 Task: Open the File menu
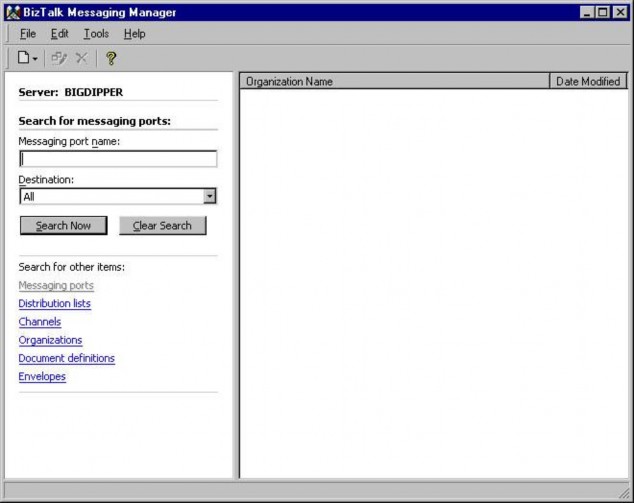(x=27, y=34)
